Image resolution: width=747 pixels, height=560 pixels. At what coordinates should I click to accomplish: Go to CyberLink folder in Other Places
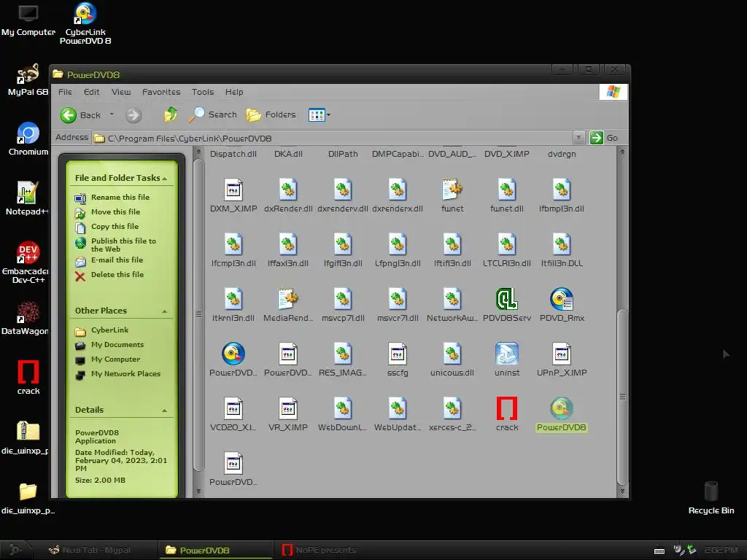tap(109, 330)
